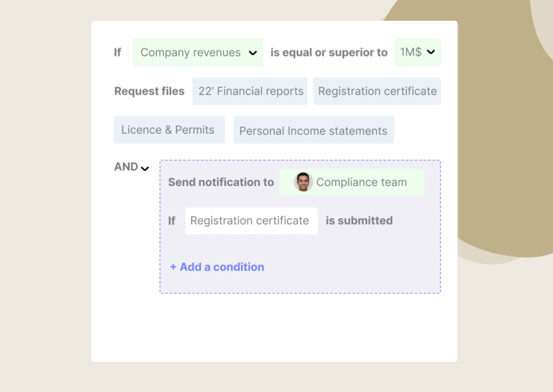Click the 1M$ dropdown arrow icon

pos(431,52)
